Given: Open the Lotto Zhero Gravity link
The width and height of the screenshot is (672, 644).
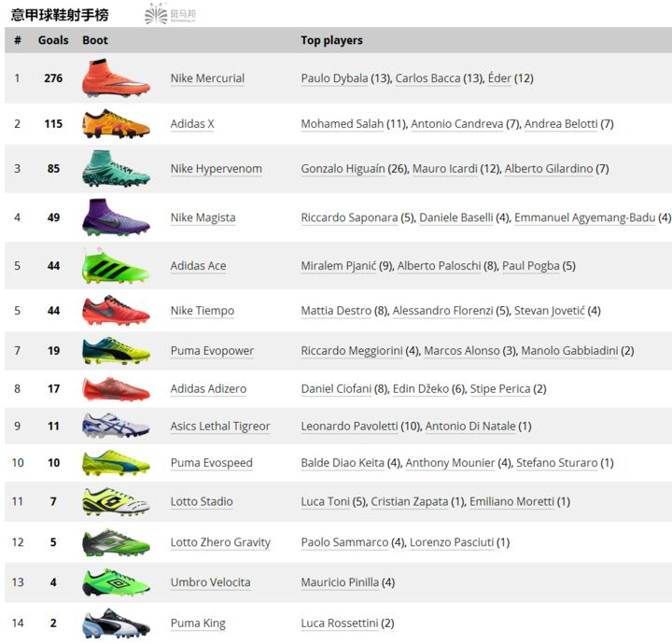Looking at the screenshot, I should point(220,542).
